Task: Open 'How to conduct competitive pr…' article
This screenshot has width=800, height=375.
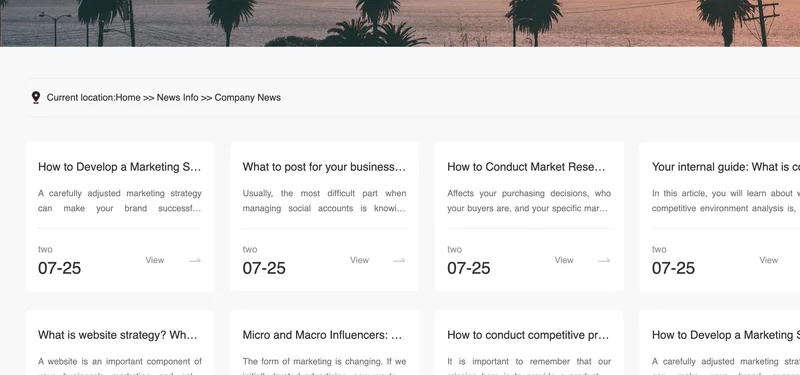Action: click(529, 335)
